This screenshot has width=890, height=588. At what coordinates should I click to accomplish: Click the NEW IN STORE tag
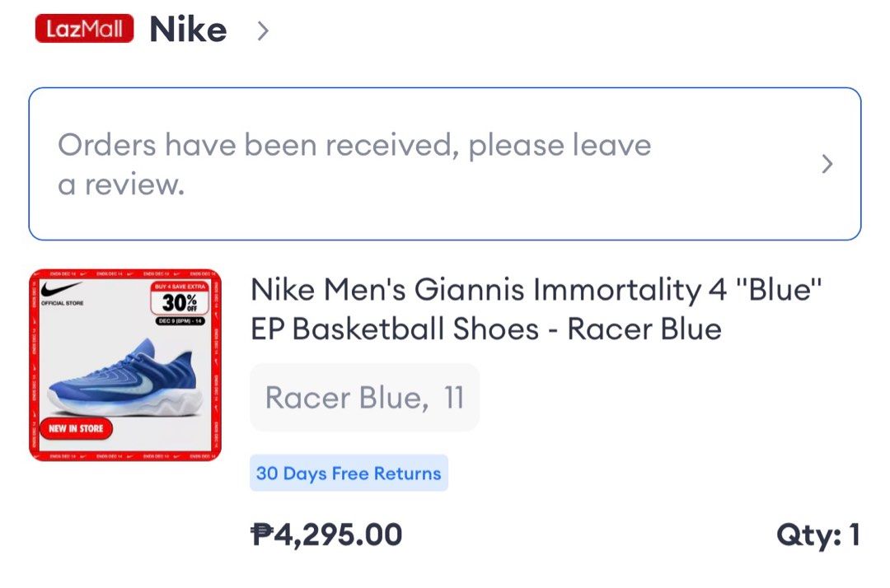click(x=76, y=428)
